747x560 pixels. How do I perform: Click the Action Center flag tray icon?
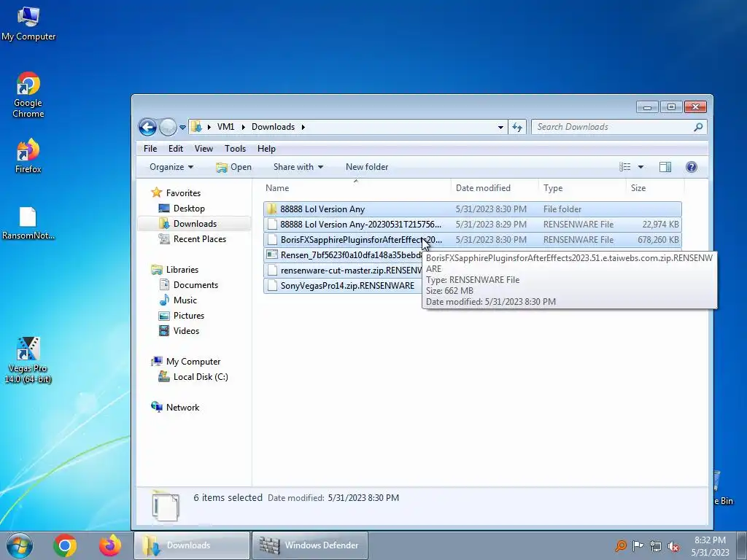coord(638,545)
